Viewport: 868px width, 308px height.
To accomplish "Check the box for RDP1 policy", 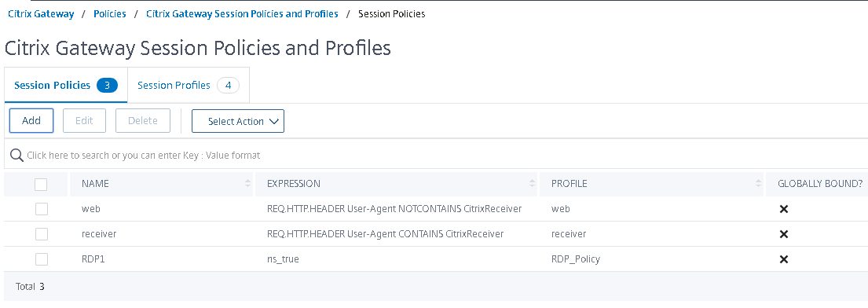I will tap(42, 258).
